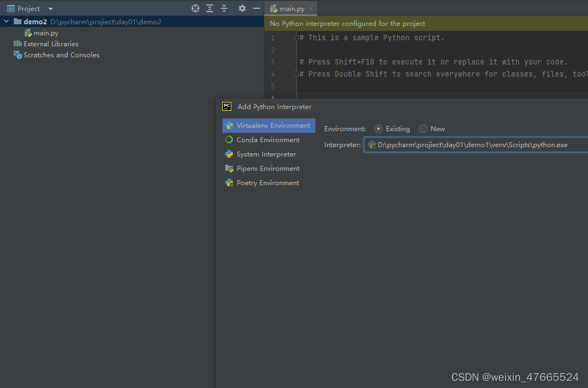Click the 'Press Double Shift to search' comment

[x=444, y=74]
